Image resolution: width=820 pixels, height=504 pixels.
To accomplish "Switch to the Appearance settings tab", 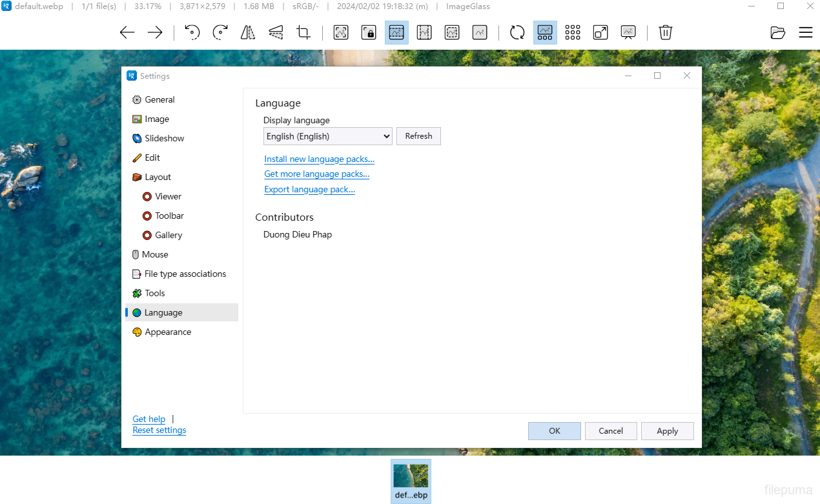I will pos(168,332).
